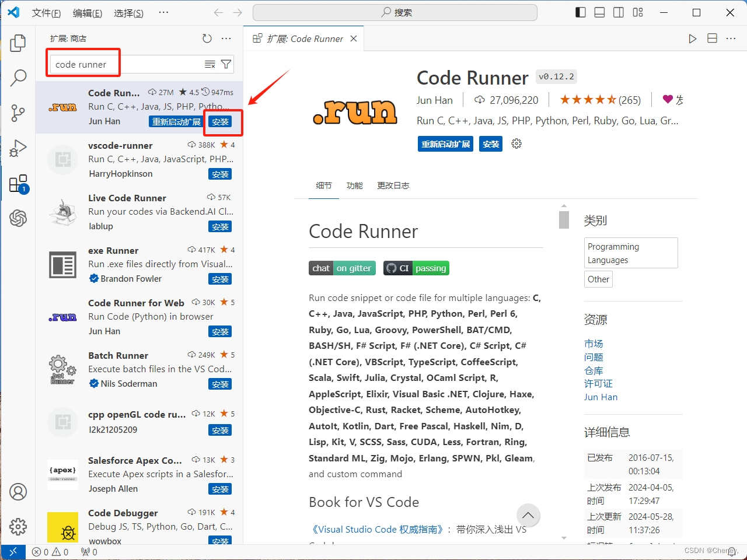This screenshot has height=560, width=747.
Task: Open editor more actions ellipsis
Action: [731, 38]
